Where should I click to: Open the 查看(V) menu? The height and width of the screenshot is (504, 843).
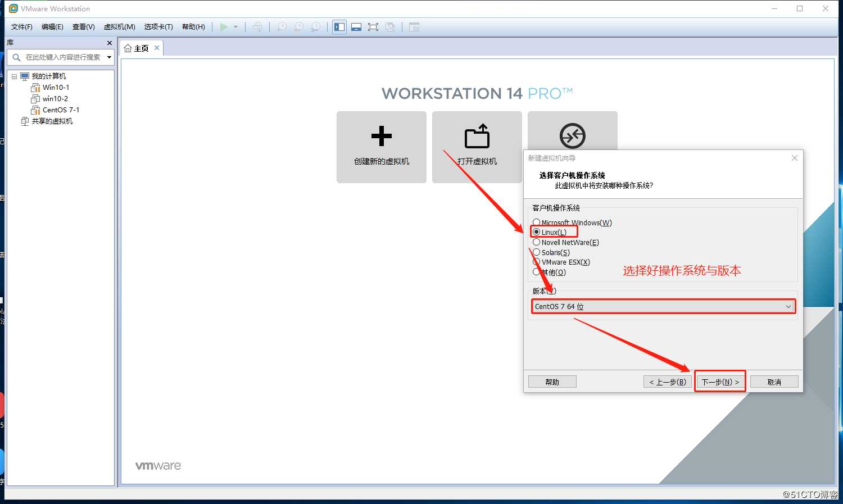[83, 27]
